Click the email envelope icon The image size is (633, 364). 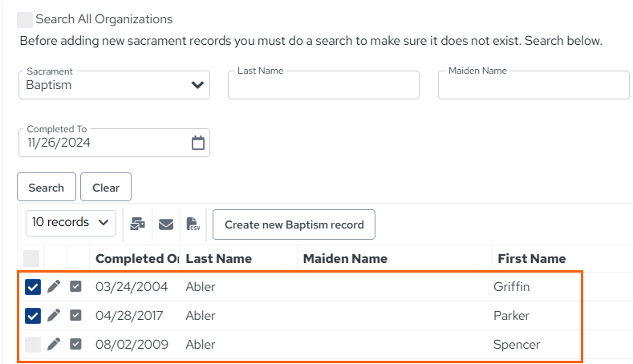coord(166,224)
